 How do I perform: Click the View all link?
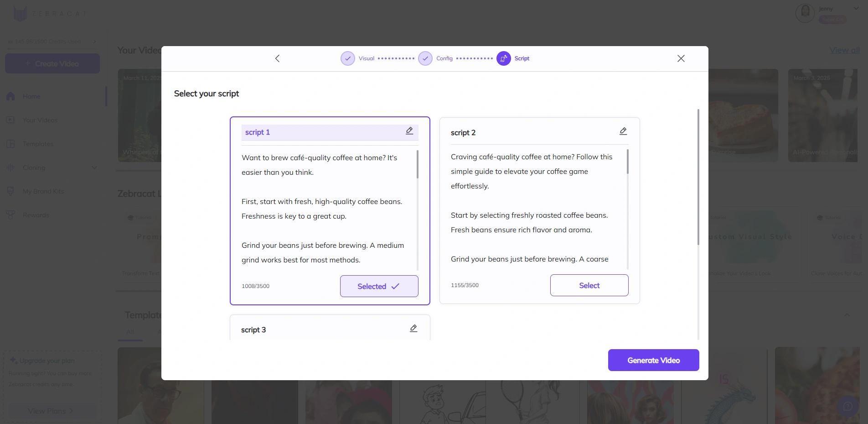(x=845, y=50)
